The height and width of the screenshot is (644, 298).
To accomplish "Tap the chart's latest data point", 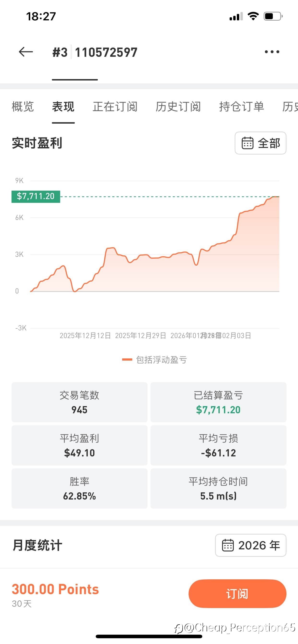I will click(279, 197).
